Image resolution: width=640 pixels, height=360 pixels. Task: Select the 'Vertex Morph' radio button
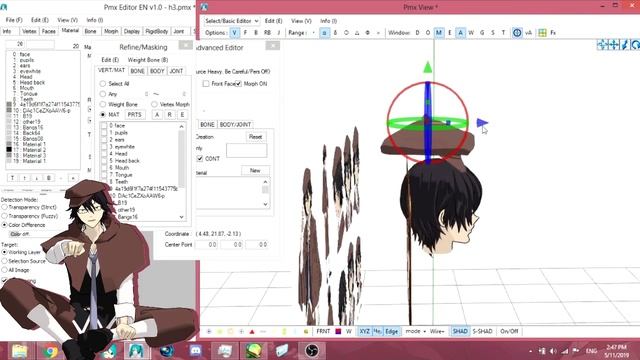click(x=154, y=104)
